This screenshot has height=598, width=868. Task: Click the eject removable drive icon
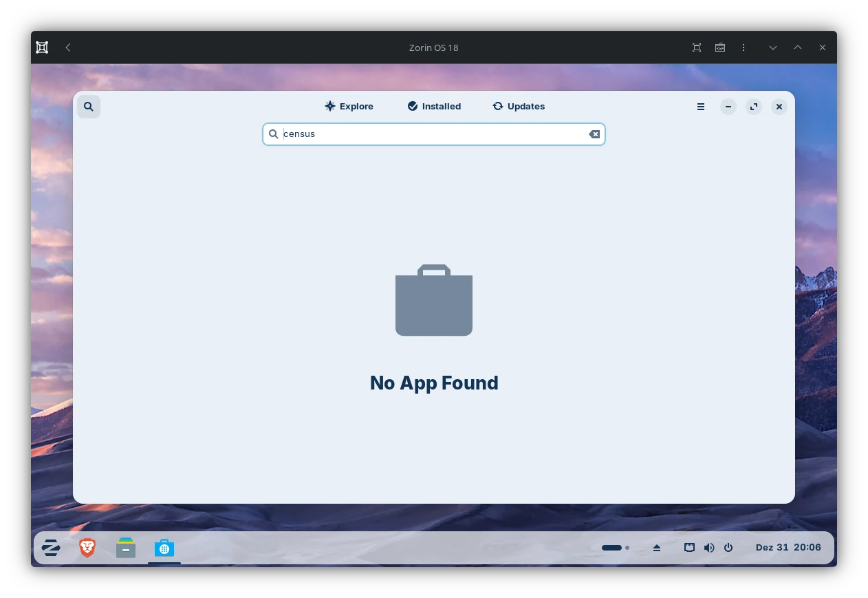pos(657,548)
